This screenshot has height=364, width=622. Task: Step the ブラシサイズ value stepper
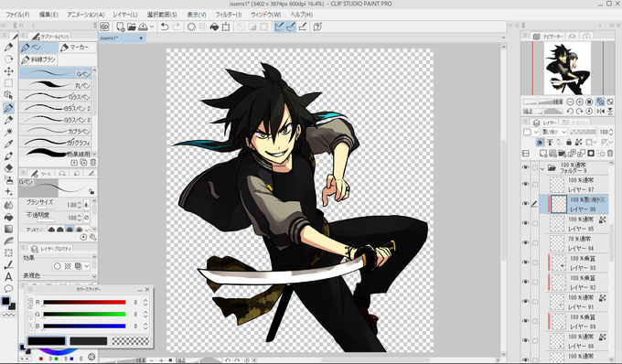(x=79, y=205)
